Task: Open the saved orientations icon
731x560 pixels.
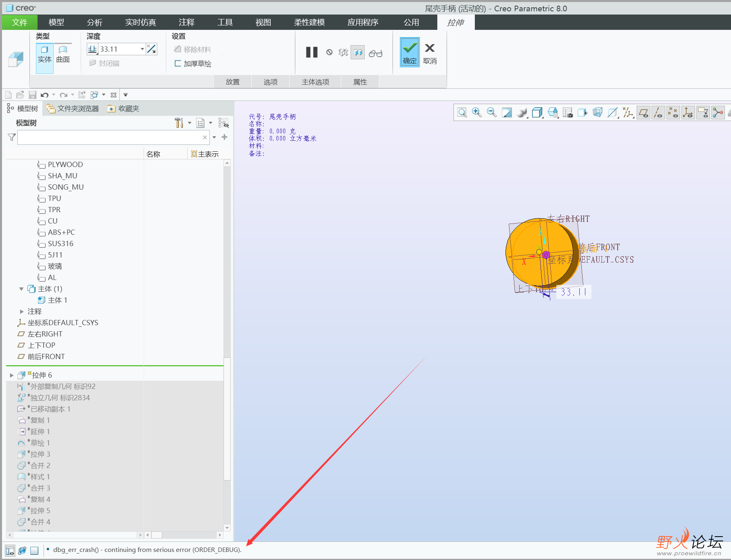Action: [553, 113]
